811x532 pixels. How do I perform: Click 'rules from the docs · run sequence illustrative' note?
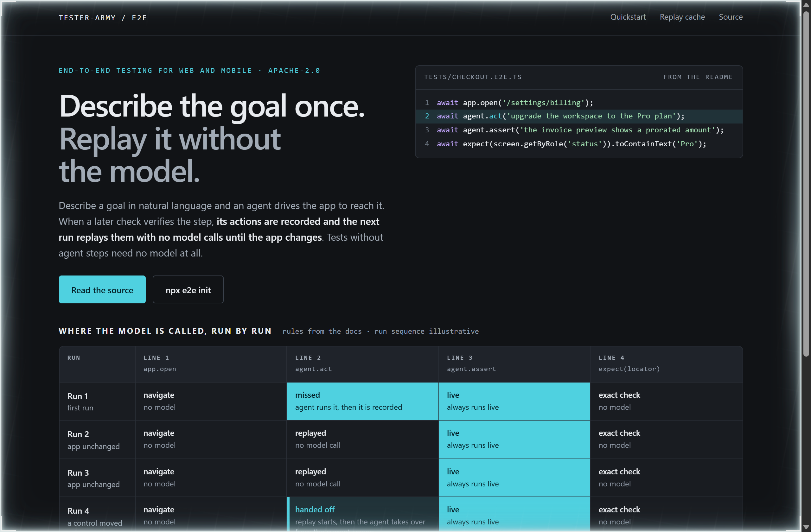tap(380, 332)
